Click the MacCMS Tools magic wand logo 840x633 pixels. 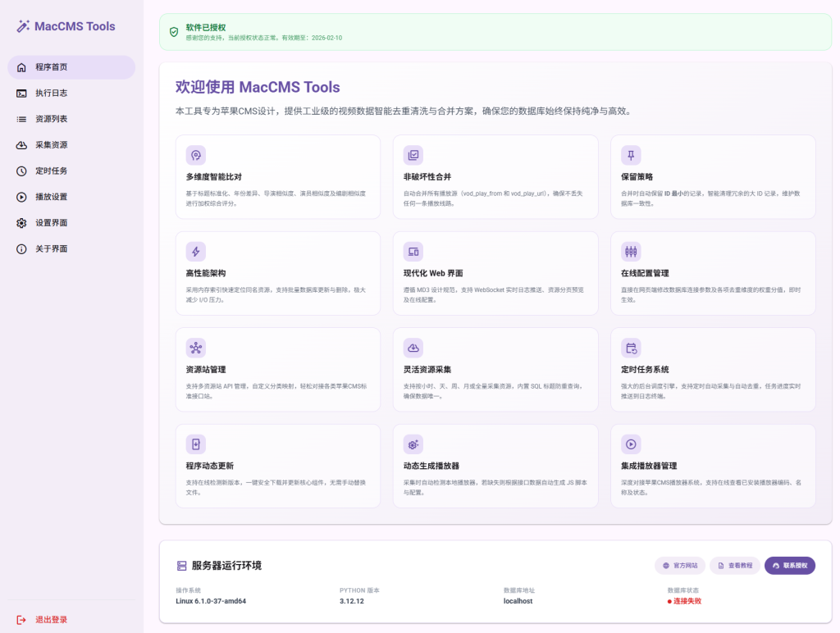[x=23, y=26]
